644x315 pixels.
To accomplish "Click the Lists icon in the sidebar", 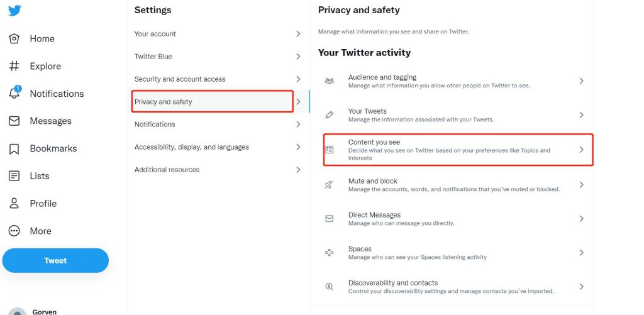I will 14,176.
